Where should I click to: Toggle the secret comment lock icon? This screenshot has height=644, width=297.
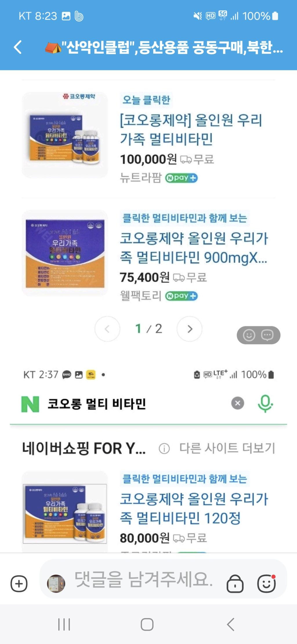(235, 583)
